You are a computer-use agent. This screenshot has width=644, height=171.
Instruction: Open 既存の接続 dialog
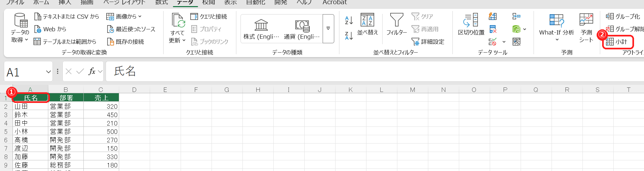pyautogui.click(x=125, y=42)
